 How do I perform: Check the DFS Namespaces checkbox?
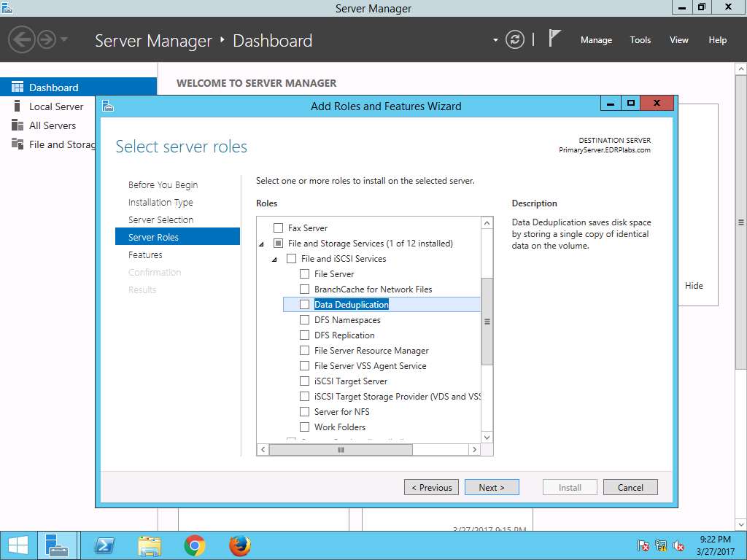click(x=304, y=320)
